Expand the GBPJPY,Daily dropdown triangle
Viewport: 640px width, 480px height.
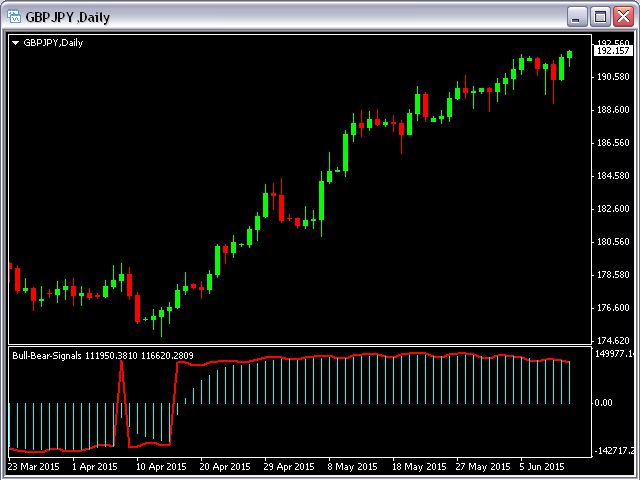[16, 43]
